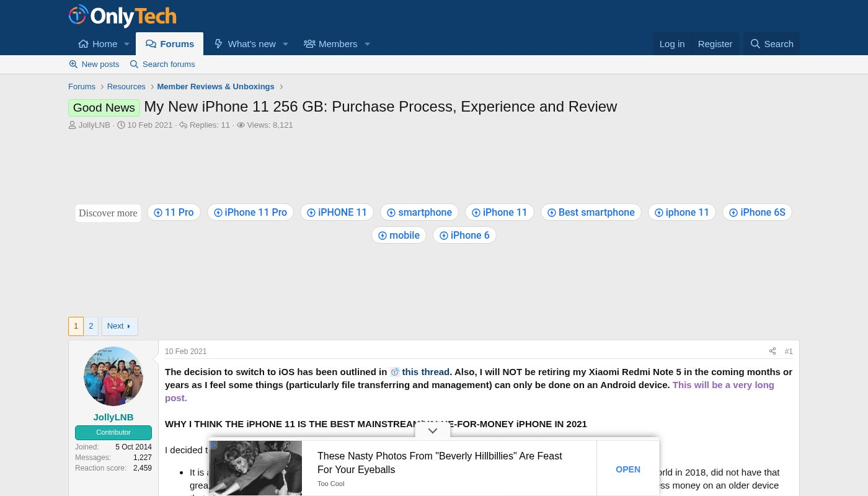The image size is (868, 496).
Task: Open Search forums link
Action: (162, 64)
